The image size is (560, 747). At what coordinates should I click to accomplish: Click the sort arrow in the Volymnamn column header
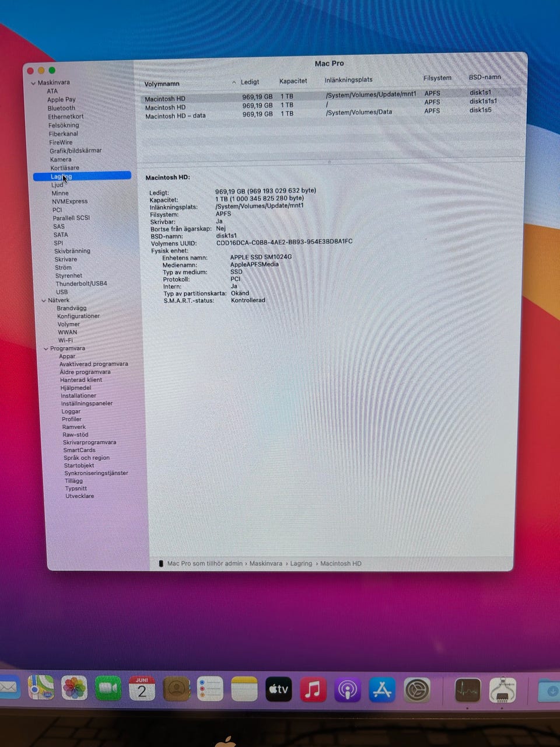click(x=234, y=82)
